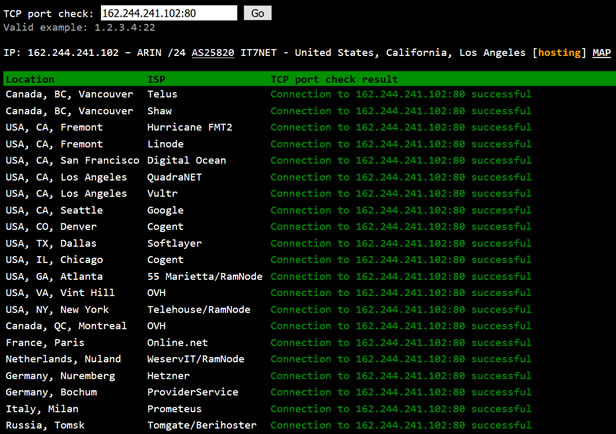Click the USA, TX, Dallas location
The height and width of the screenshot is (434, 616).
click(51, 244)
